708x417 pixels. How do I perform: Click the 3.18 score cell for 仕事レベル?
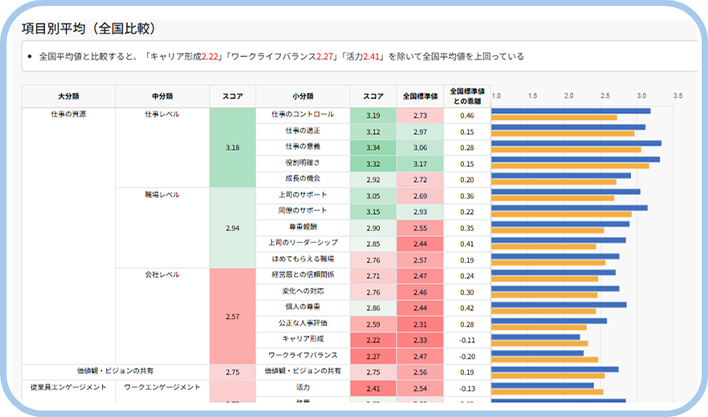point(233,148)
